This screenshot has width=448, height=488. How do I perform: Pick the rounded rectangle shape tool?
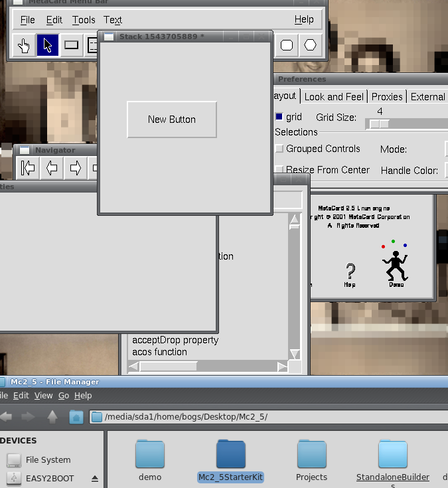[287, 46]
